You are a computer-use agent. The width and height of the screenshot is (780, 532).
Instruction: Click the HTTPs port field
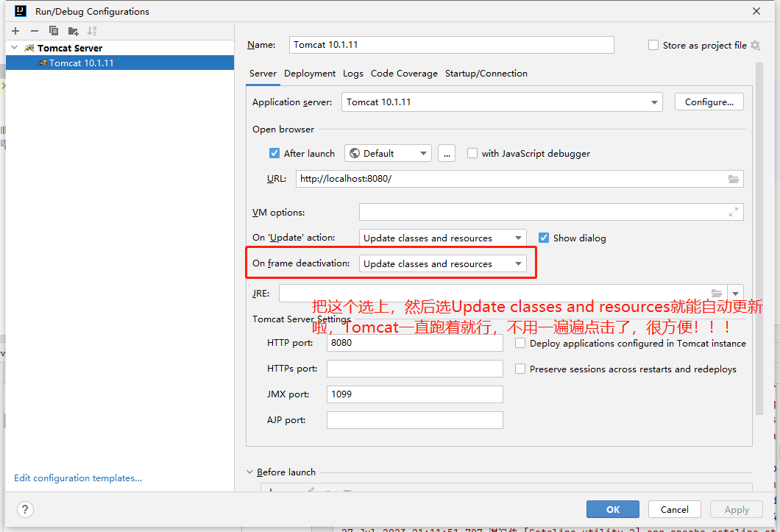coord(415,369)
